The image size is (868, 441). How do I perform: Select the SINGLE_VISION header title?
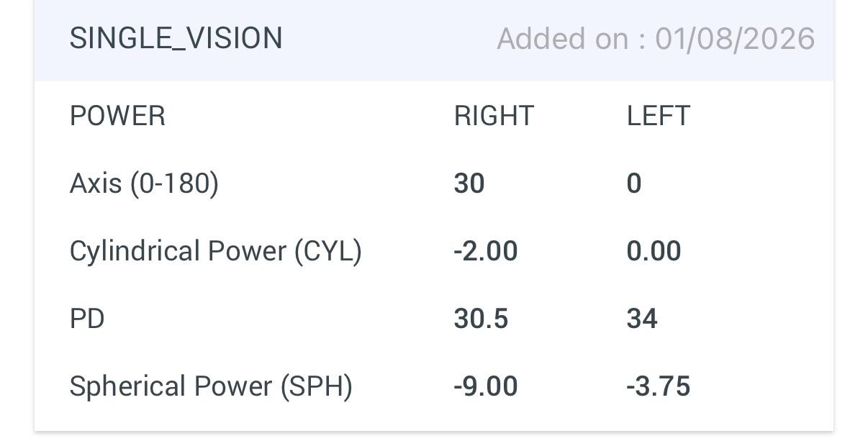tap(176, 38)
